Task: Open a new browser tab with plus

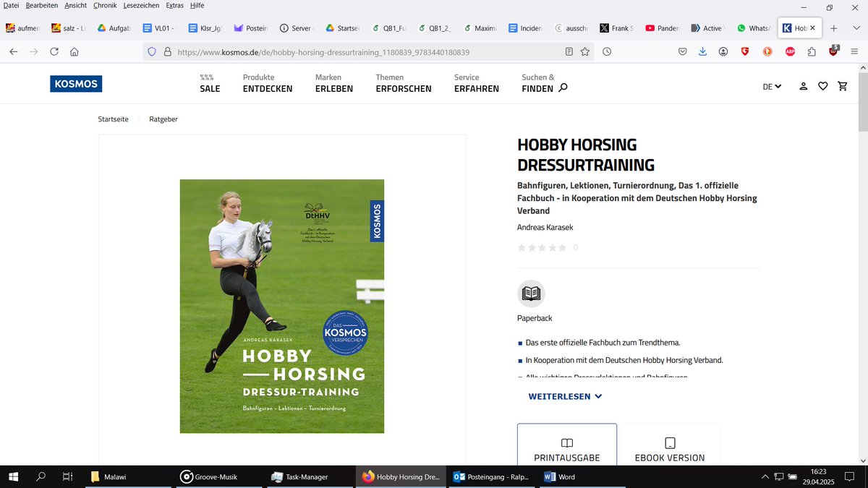Action: pos(834,28)
